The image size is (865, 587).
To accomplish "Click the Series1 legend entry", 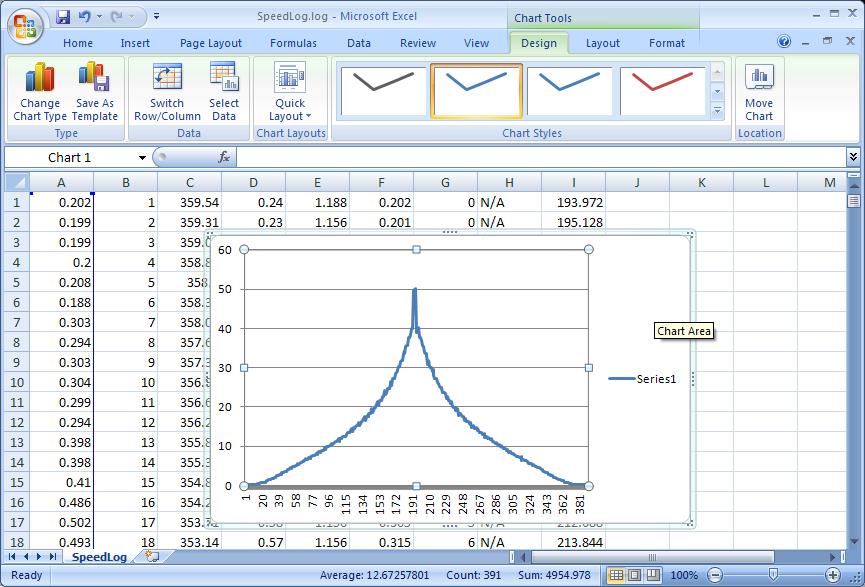I will 642,379.
